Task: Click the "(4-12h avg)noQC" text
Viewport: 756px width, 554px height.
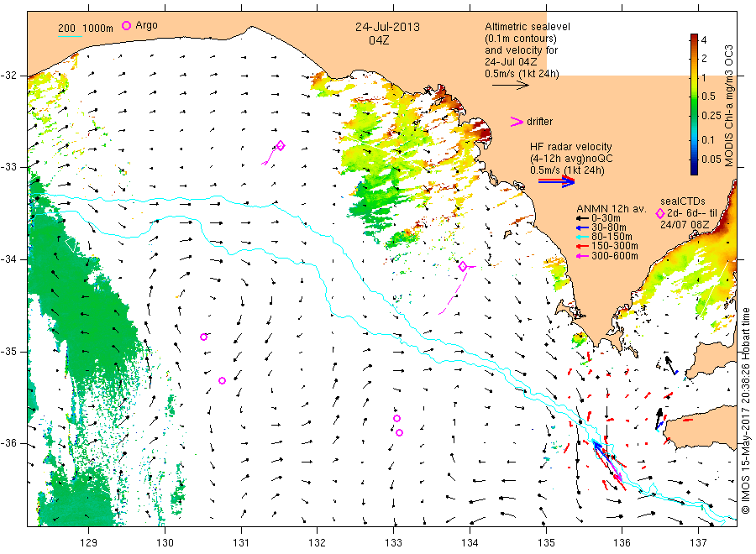Action: pyautogui.click(x=571, y=159)
